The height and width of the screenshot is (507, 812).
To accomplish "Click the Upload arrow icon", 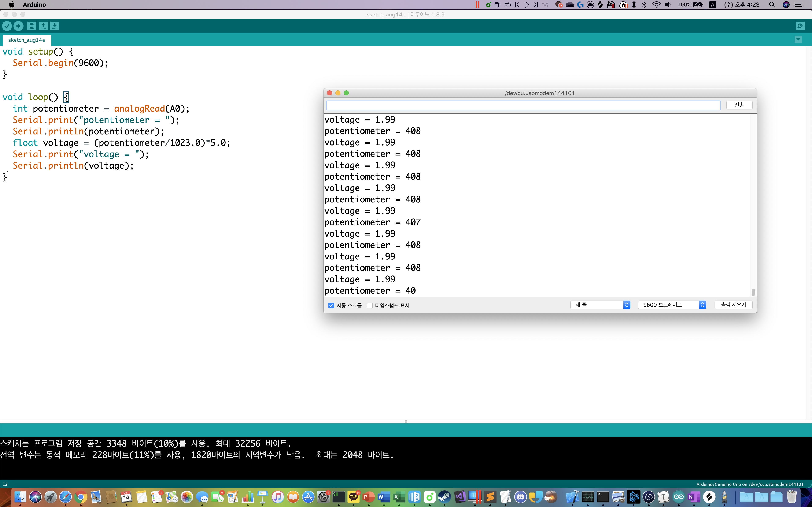I will 18,26.
